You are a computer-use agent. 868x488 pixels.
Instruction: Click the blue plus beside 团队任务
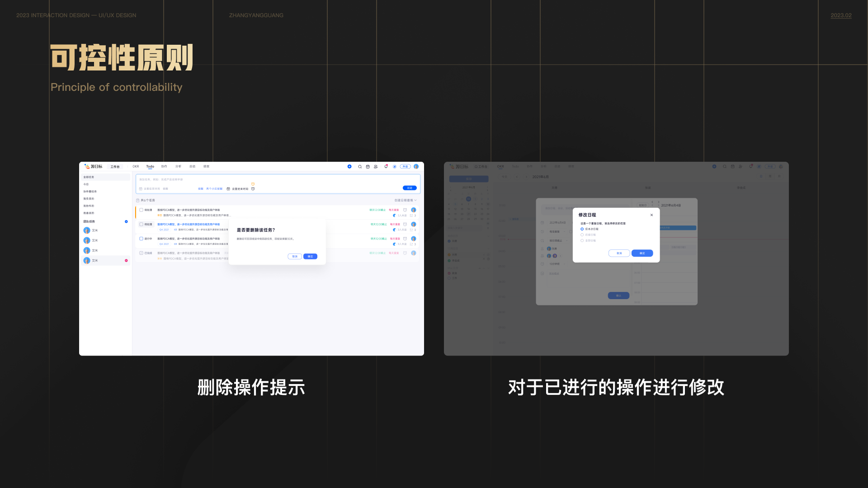coord(126,221)
